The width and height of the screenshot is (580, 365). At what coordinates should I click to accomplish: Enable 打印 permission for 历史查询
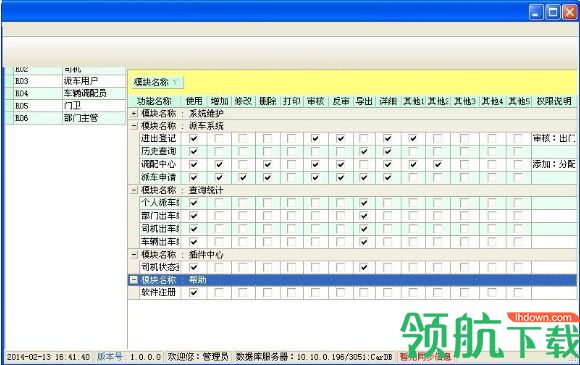291,151
